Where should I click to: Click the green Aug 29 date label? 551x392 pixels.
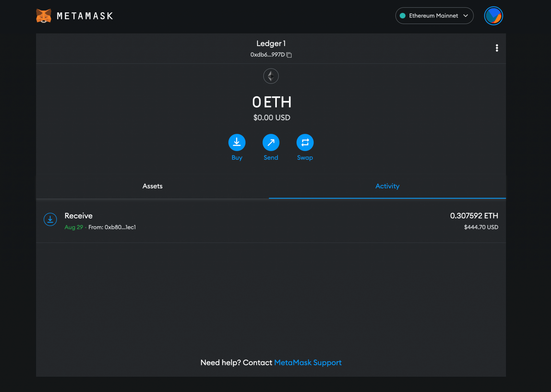tap(74, 227)
